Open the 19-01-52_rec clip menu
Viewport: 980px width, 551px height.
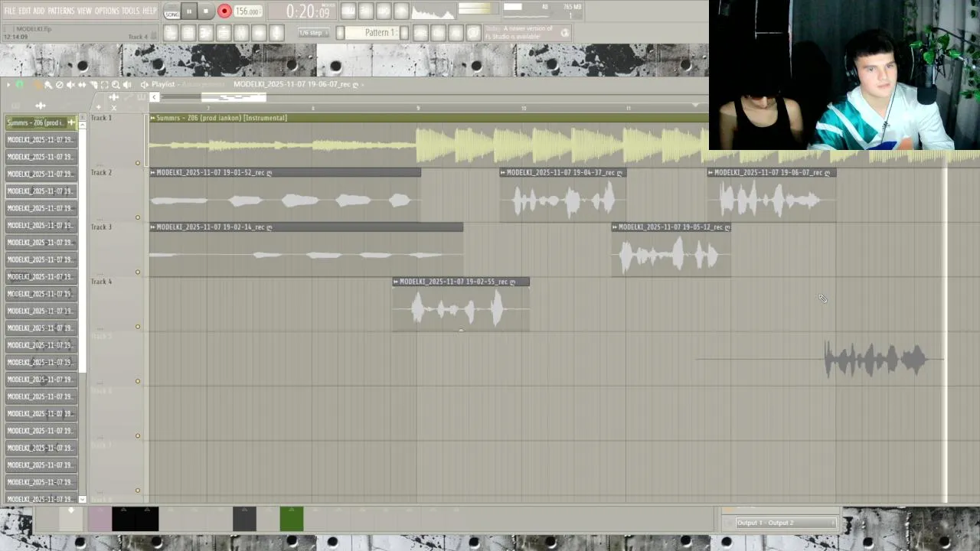click(x=153, y=173)
